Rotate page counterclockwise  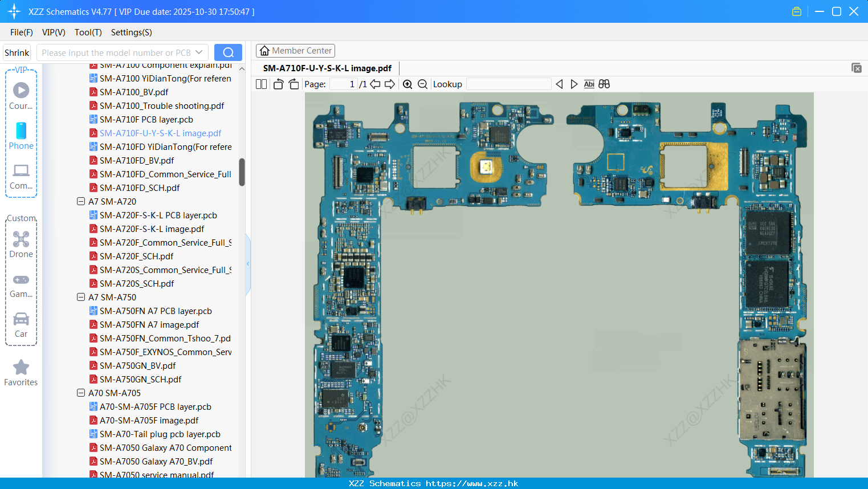click(x=278, y=84)
